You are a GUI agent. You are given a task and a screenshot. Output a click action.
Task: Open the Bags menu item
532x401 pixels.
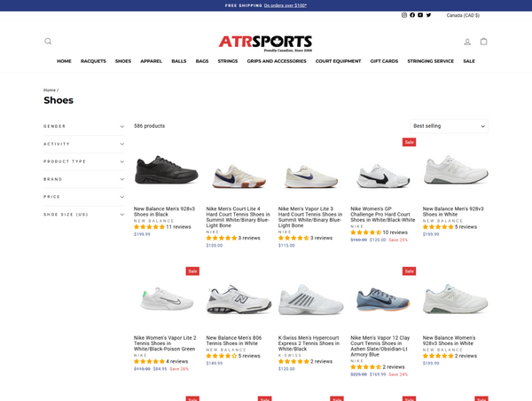pyautogui.click(x=202, y=61)
